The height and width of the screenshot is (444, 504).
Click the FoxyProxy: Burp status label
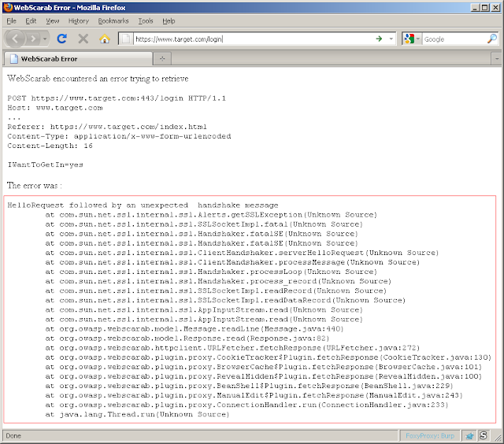(430, 435)
